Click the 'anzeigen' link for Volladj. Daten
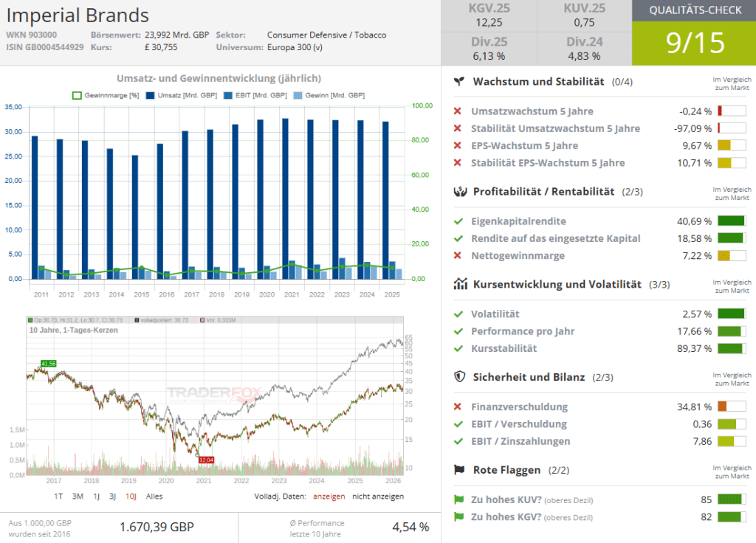 (329, 497)
